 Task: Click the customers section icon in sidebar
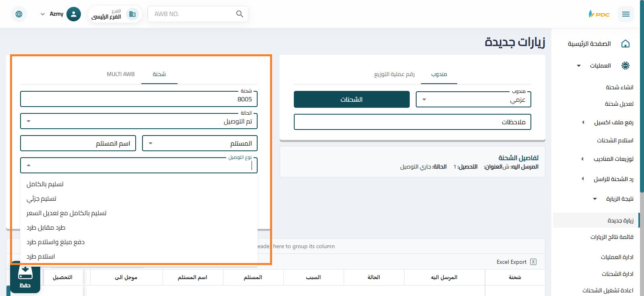point(625,66)
